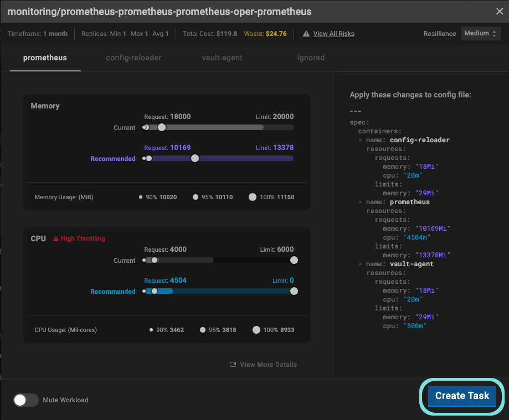Click the current CPU limit slider handle

point(294,260)
